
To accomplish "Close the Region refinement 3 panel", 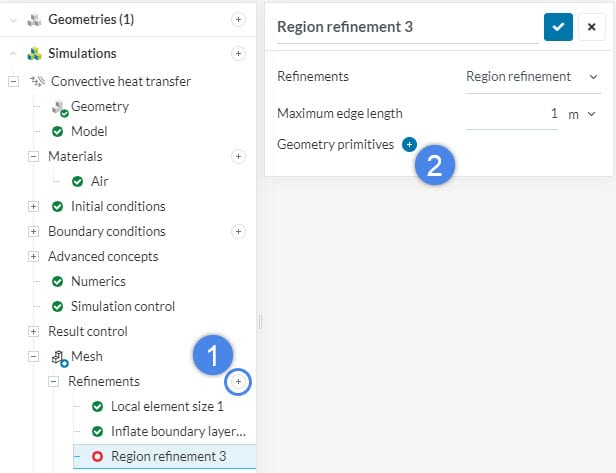I will (x=591, y=27).
